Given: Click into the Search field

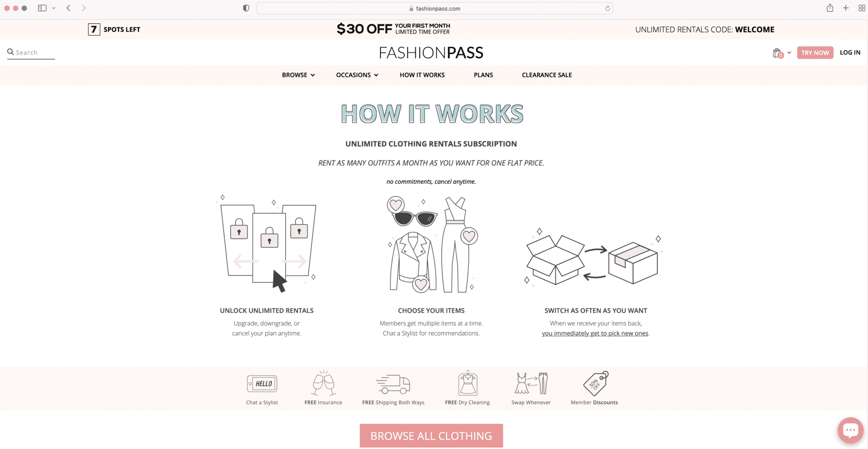Looking at the screenshot, I should 31,52.
